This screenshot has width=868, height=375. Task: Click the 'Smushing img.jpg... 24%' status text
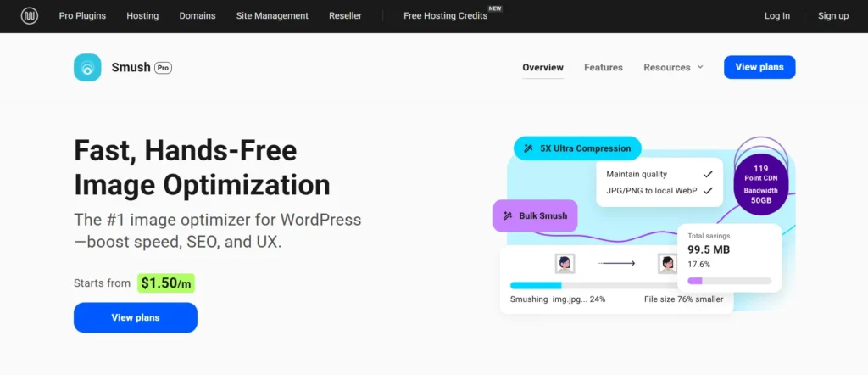pos(558,299)
